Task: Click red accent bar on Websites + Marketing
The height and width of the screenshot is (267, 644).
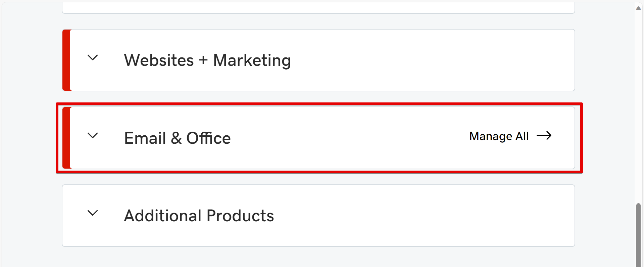Action: click(x=66, y=60)
